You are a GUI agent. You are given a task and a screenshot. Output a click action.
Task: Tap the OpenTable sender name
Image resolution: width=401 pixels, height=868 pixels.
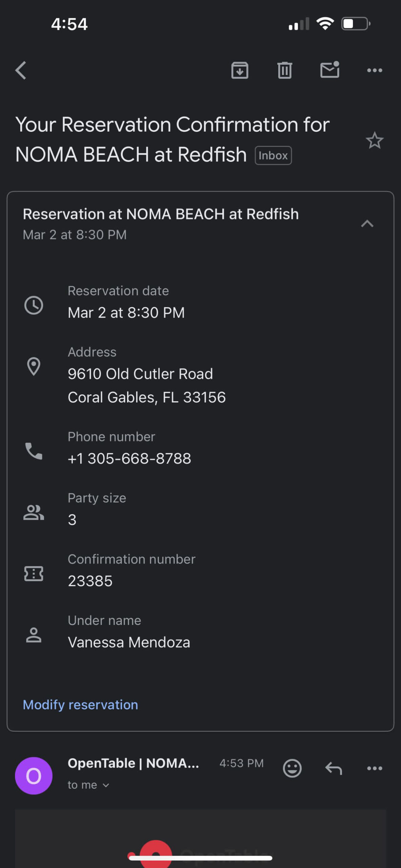pos(133,763)
